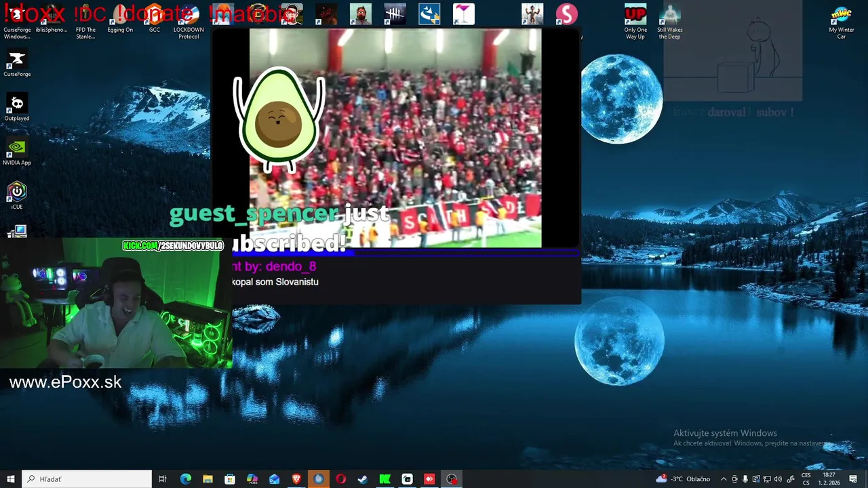Open the clock showing 18:27 1.2.2026
The width and height of the screenshot is (868, 488).
coord(829,479)
